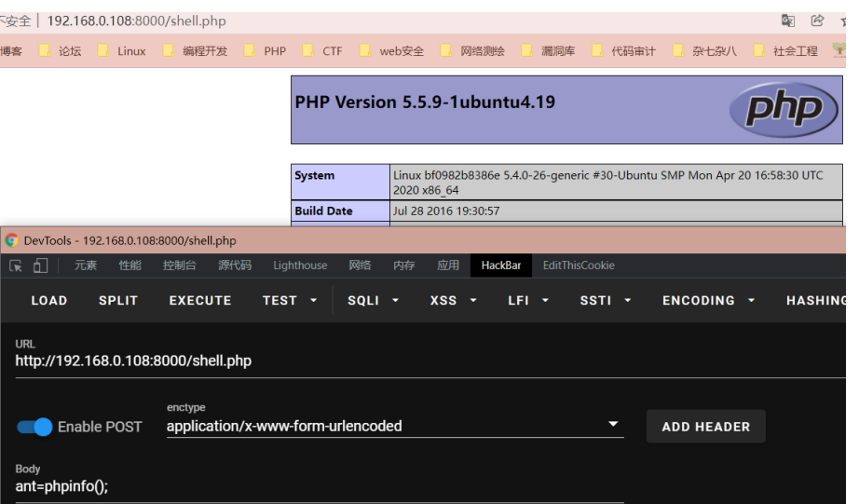
Task: Toggle the Enable POST switch
Action: (34, 427)
